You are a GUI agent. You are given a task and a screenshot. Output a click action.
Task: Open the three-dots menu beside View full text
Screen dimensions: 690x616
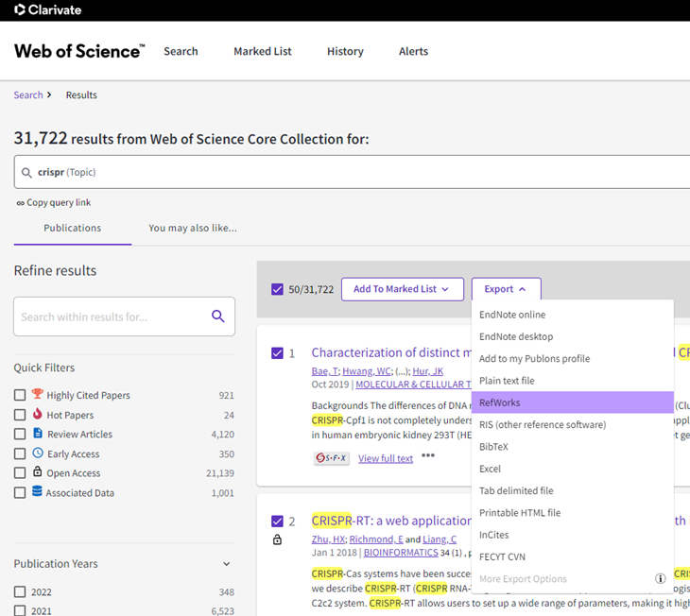click(428, 455)
